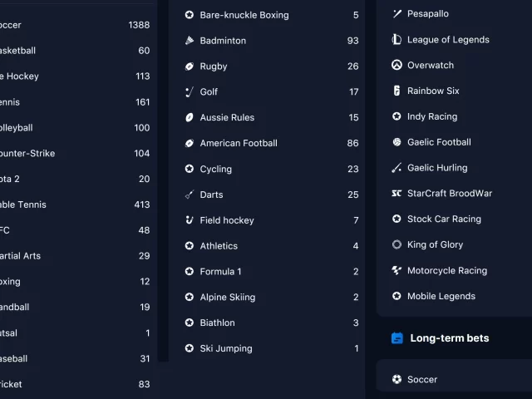Click the Cycling count of 23

(352, 169)
